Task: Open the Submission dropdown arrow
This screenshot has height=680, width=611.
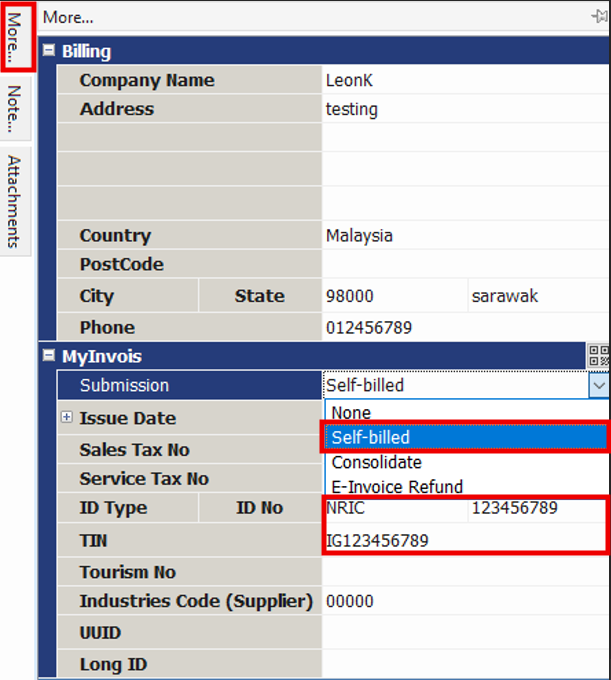Action: (x=598, y=385)
